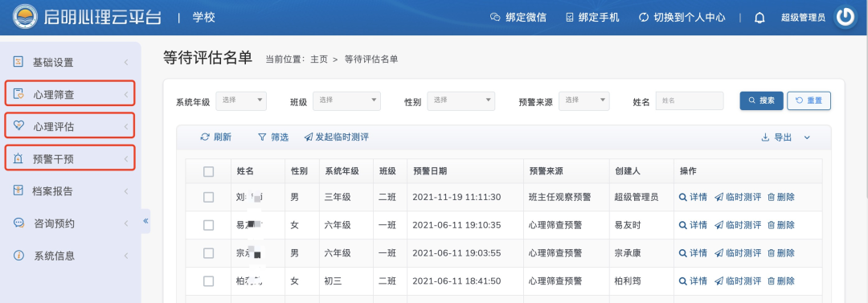Click the power logout icon
This screenshot has height=303, width=868.
[845, 17]
